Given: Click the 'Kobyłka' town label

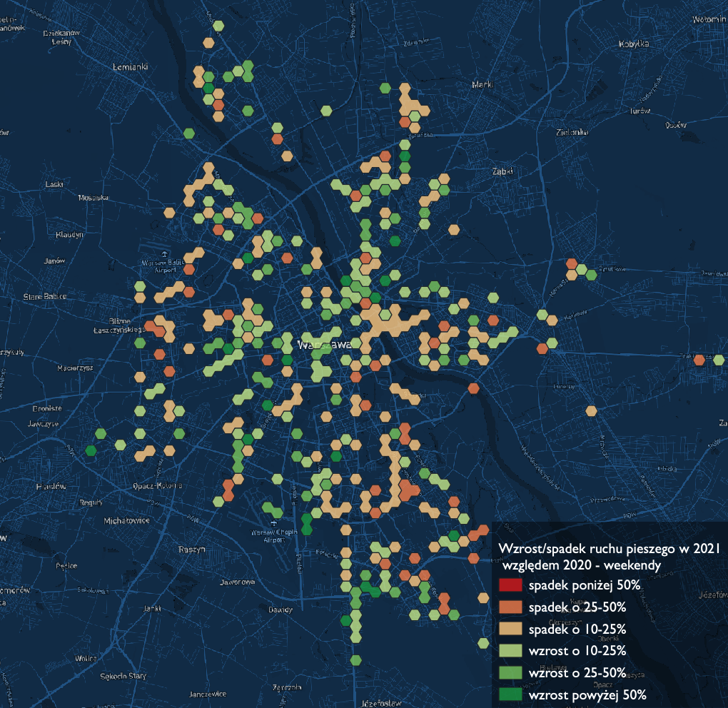Looking at the screenshot, I should (x=634, y=44).
